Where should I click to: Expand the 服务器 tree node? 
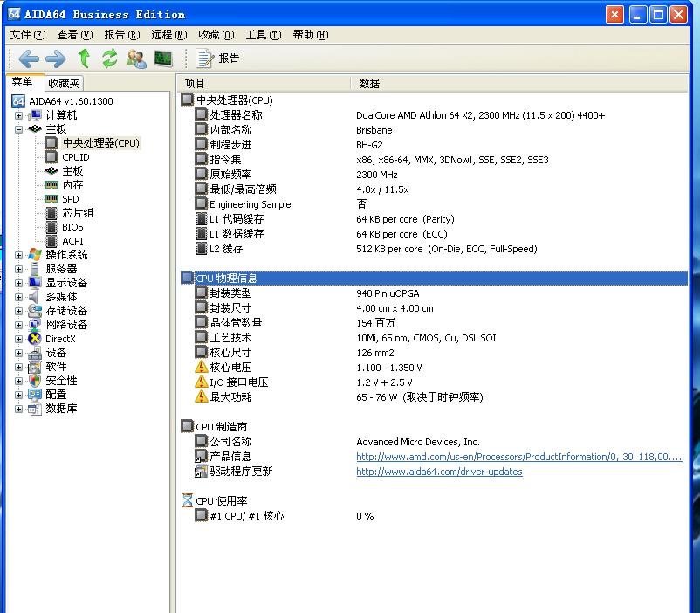[x=18, y=270]
